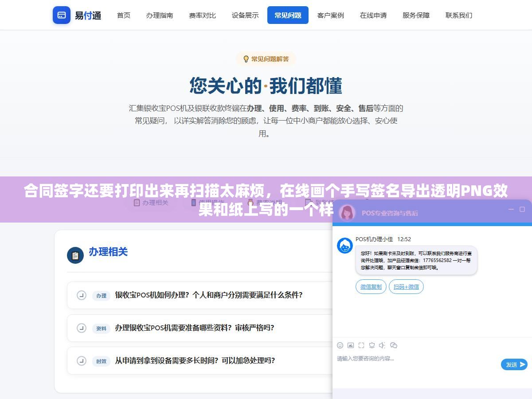Select the 办理相关 category tab

coord(151,203)
